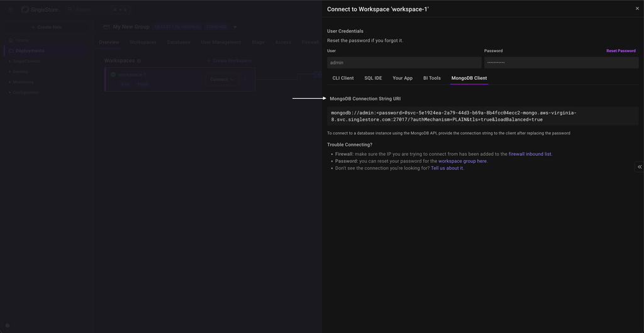Click the search magnifier icon
The width and height of the screenshot is (644, 333).
coord(70,9)
